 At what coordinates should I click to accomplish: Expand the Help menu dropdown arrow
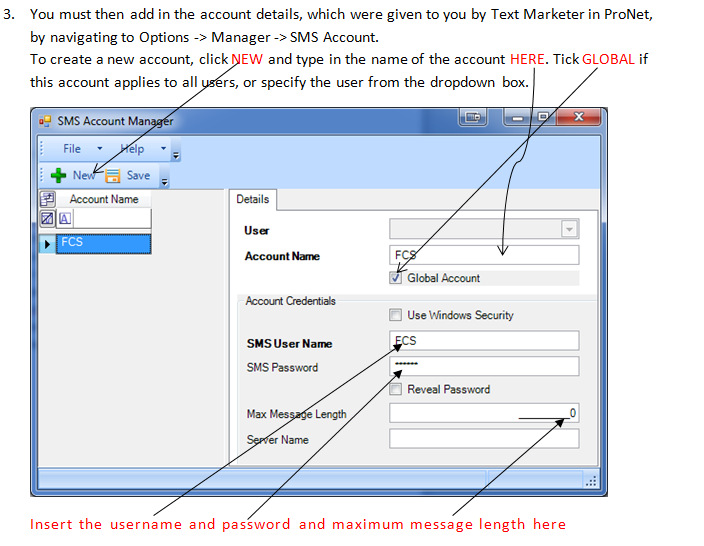[163, 149]
